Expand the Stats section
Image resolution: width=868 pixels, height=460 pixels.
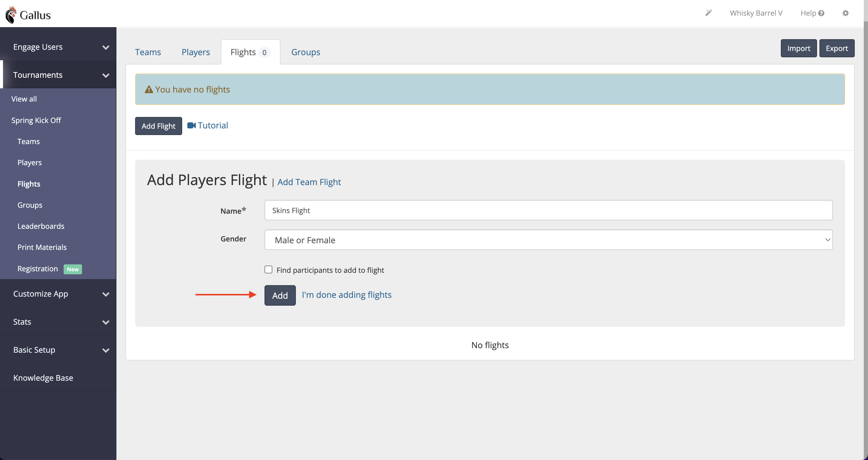point(58,322)
